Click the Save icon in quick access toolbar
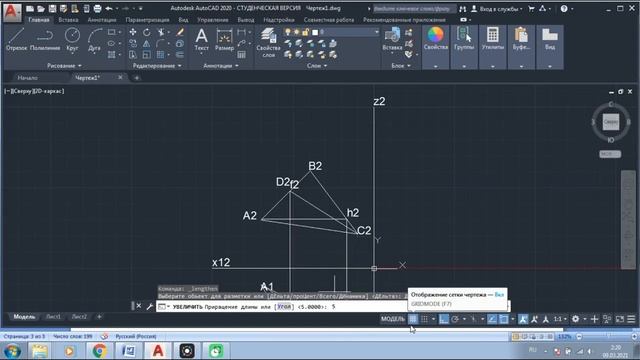 tap(52, 9)
